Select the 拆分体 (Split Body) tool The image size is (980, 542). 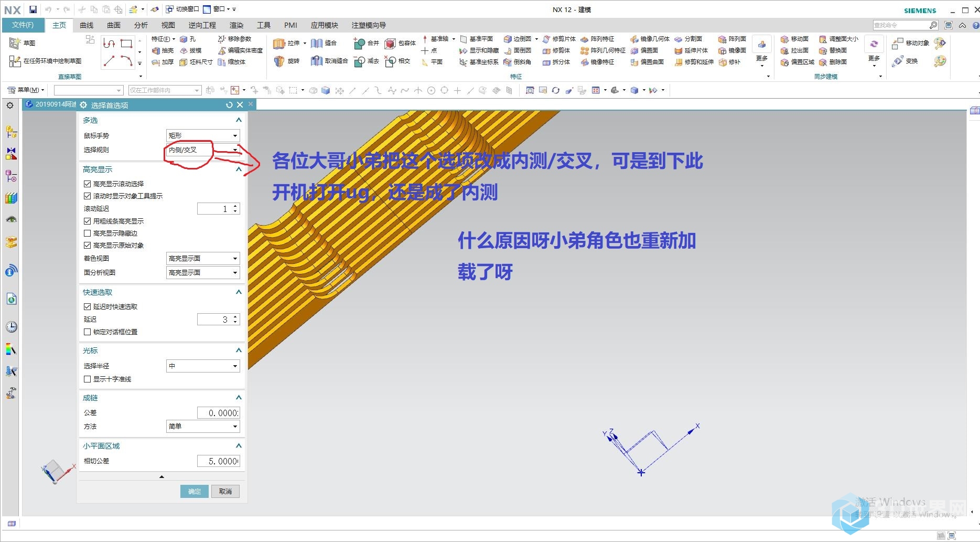(x=556, y=62)
